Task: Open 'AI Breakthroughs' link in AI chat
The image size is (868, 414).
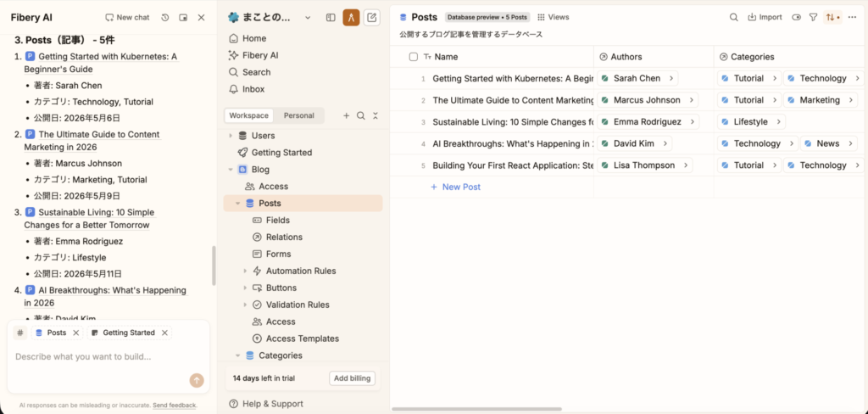Action: (105, 297)
